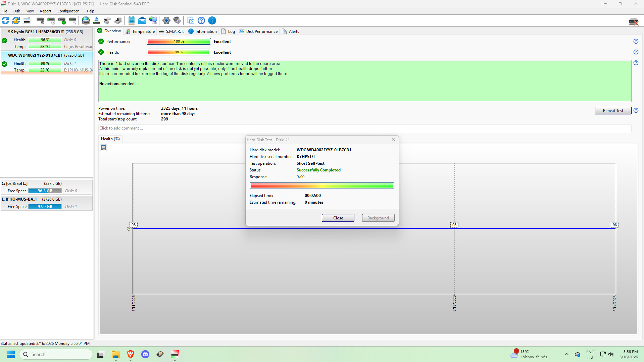Click the drive icon with green checkmark
Screen dimensions: 644x362
[62, 20]
